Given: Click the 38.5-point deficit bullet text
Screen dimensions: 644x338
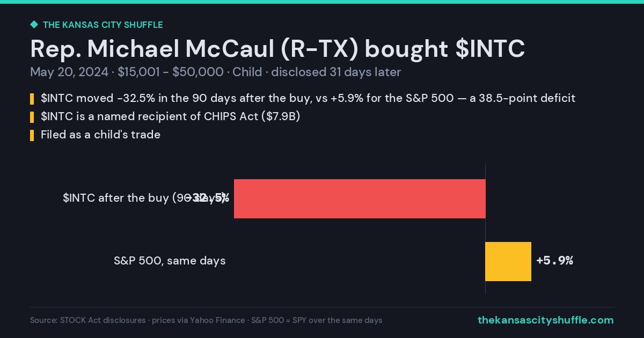Looking at the screenshot, I should [308, 98].
